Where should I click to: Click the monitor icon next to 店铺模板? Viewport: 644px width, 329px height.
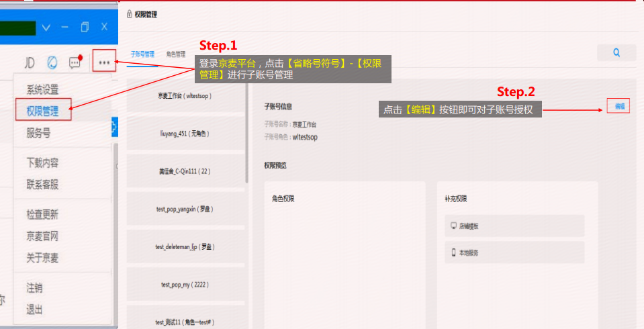click(453, 226)
